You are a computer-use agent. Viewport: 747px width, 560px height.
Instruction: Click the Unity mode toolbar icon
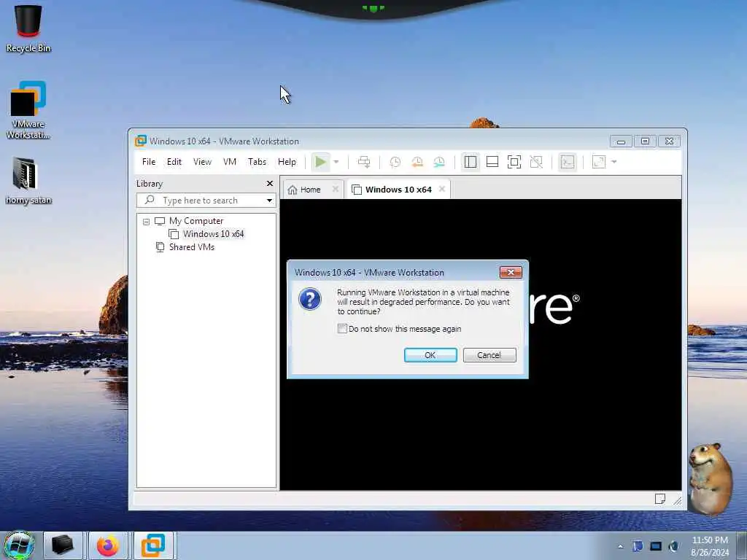[536, 162]
